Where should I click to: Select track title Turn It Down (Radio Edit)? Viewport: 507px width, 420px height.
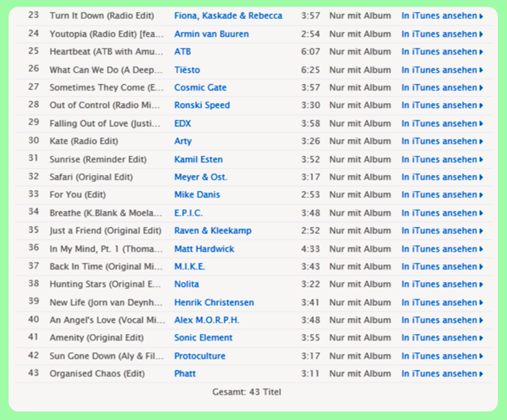102,15
